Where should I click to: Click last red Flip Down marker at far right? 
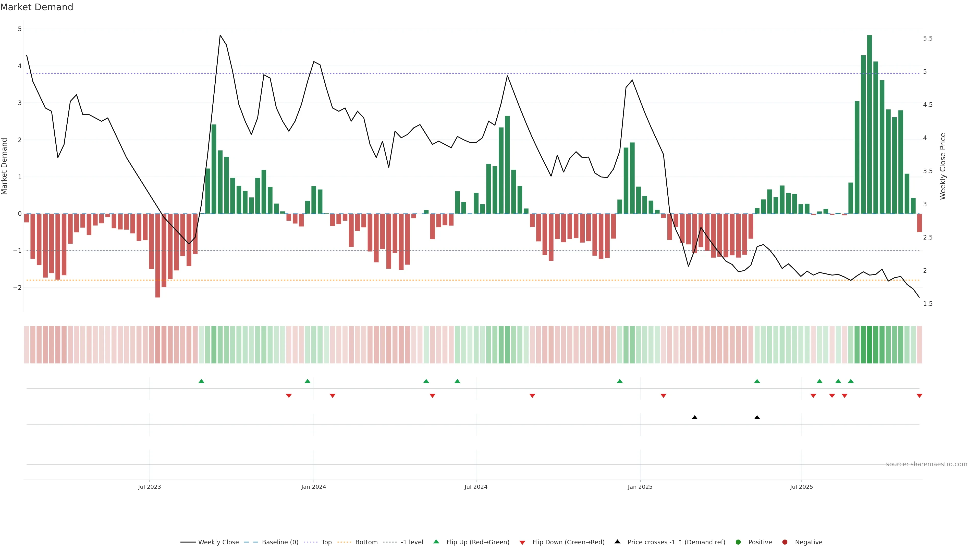919,396
